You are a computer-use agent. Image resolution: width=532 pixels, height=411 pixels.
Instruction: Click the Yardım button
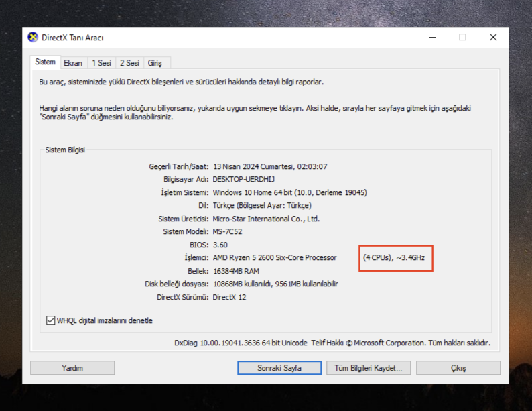point(72,368)
